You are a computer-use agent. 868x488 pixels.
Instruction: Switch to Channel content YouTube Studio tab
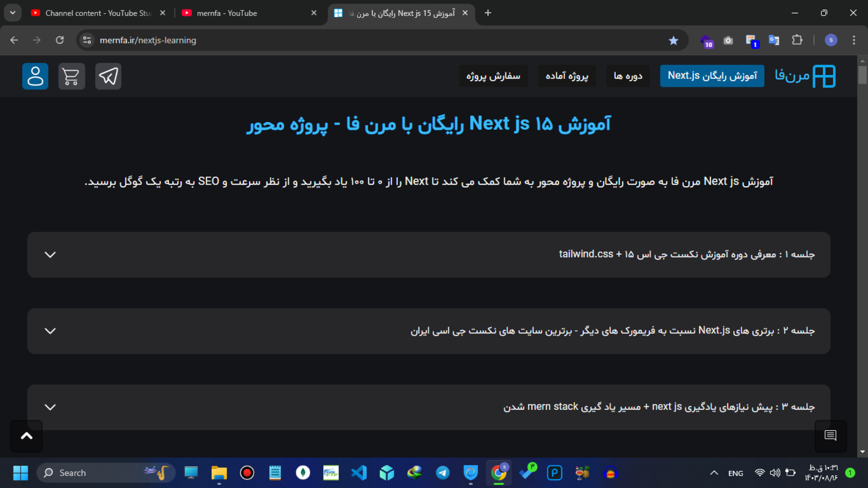[x=98, y=13]
